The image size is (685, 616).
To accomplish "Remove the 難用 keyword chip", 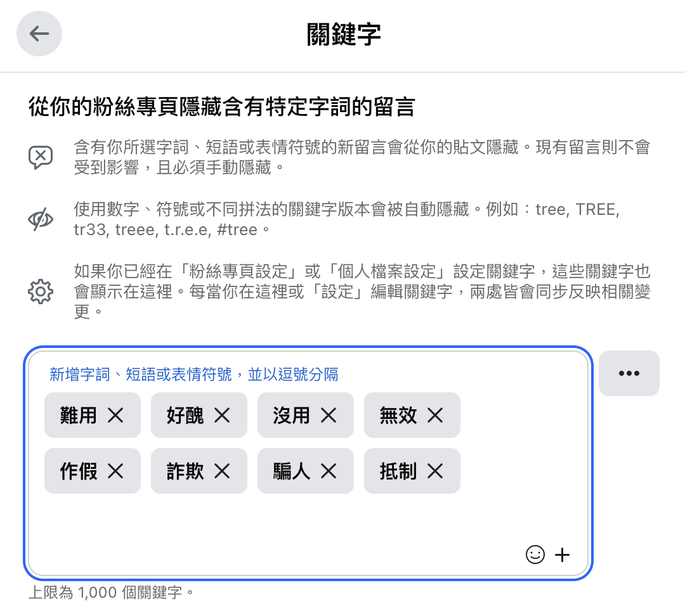I will pos(116,415).
